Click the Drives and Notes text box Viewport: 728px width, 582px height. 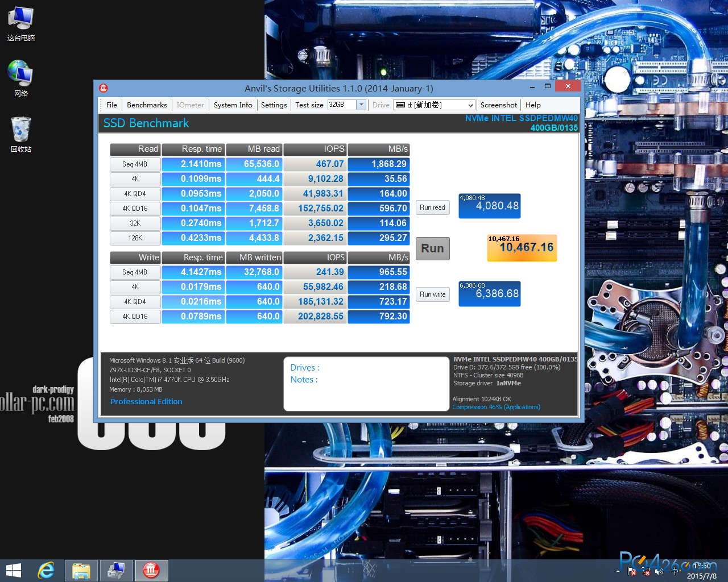click(366, 384)
